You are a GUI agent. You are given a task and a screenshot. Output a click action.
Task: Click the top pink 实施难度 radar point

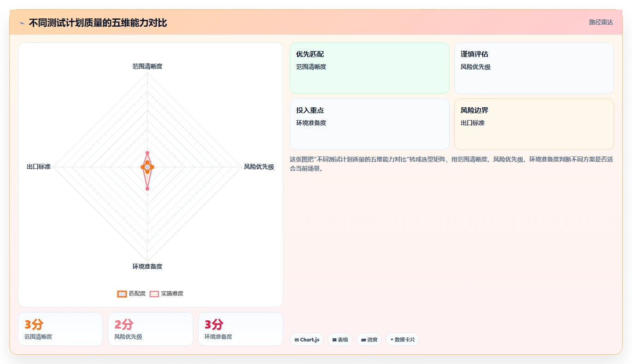pyautogui.click(x=147, y=153)
